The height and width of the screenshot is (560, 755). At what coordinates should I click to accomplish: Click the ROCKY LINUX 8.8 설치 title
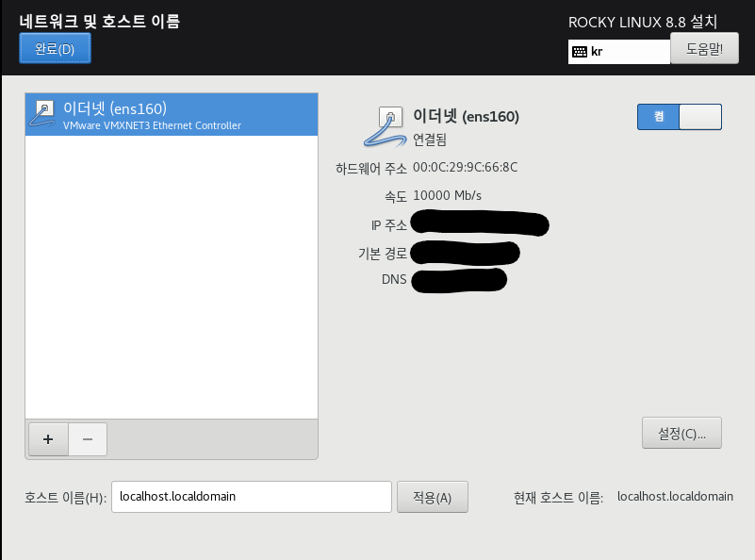coord(643,22)
